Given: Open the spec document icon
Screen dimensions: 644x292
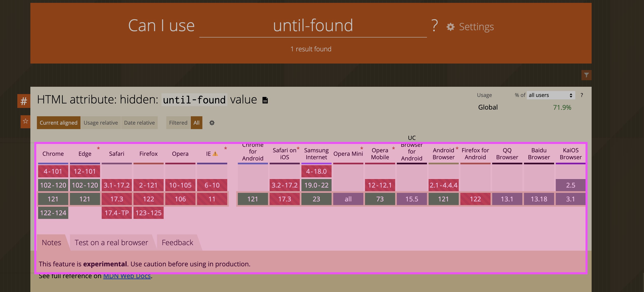Looking at the screenshot, I should (x=265, y=100).
